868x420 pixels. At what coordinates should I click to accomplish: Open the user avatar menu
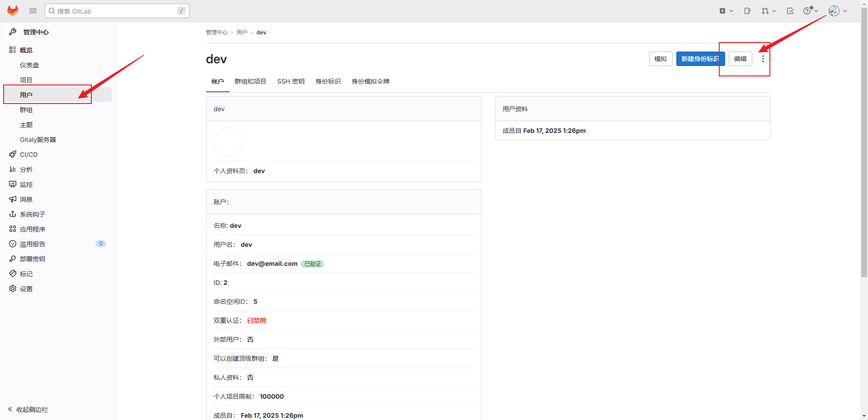point(838,11)
